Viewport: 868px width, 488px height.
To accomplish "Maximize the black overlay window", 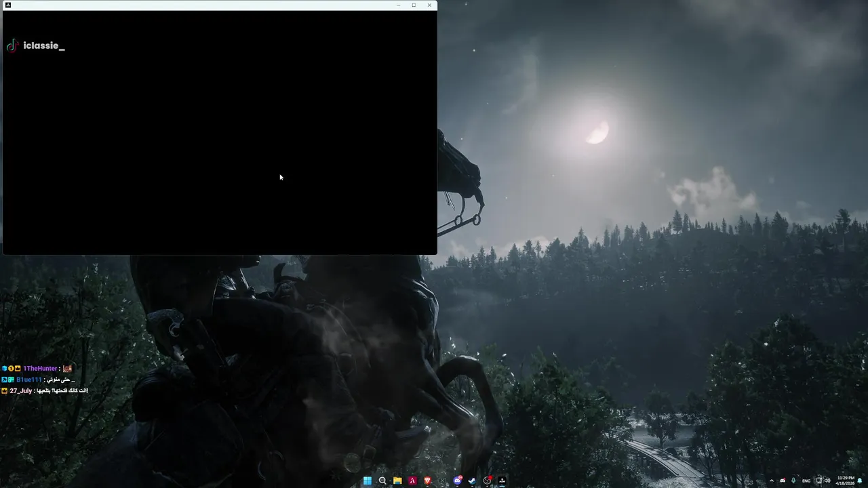I will (414, 5).
